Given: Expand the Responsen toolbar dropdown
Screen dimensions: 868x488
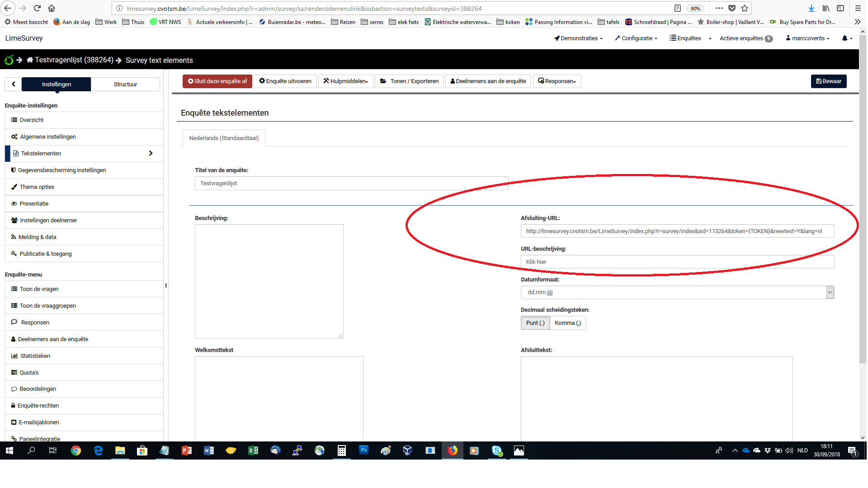Looking at the screenshot, I should coord(557,81).
